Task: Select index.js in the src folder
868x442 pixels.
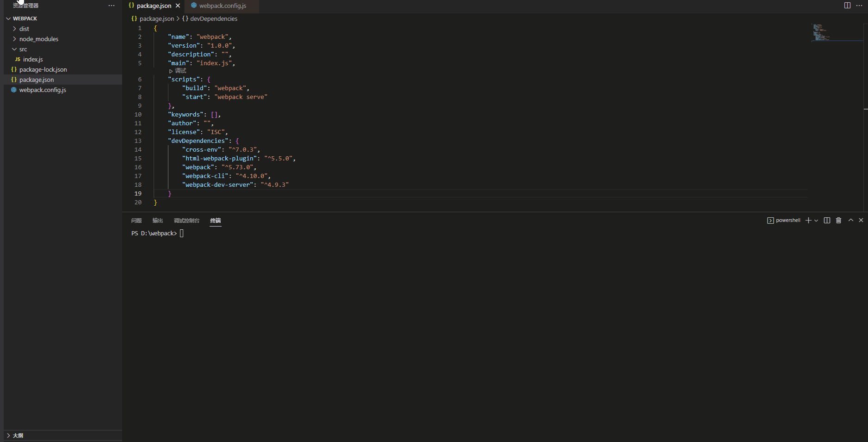Action: point(33,59)
